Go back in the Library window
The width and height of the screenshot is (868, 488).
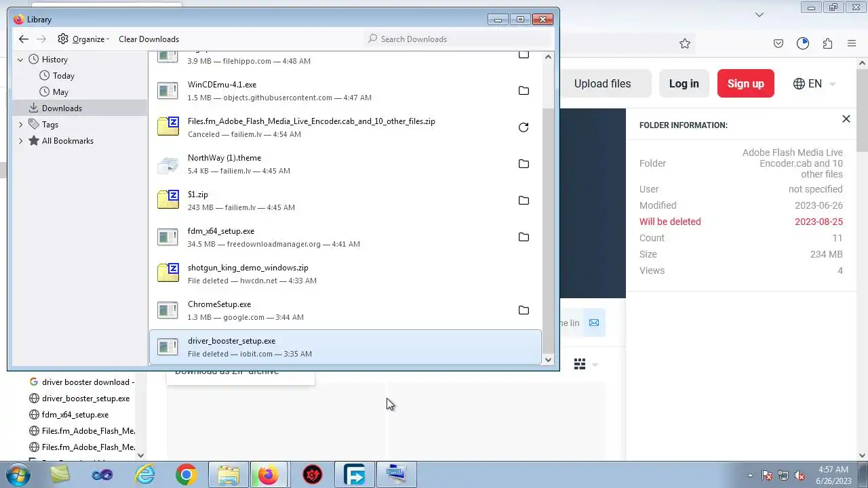click(24, 39)
